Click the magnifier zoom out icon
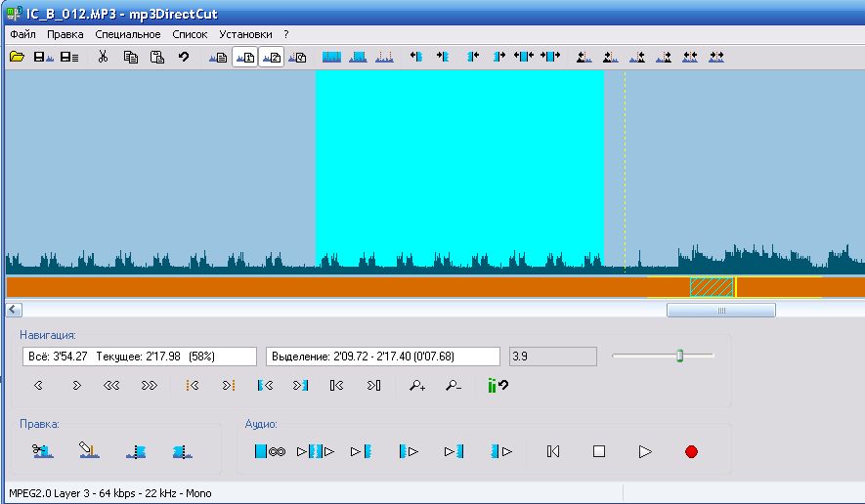This screenshot has width=865, height=504. 454,386
